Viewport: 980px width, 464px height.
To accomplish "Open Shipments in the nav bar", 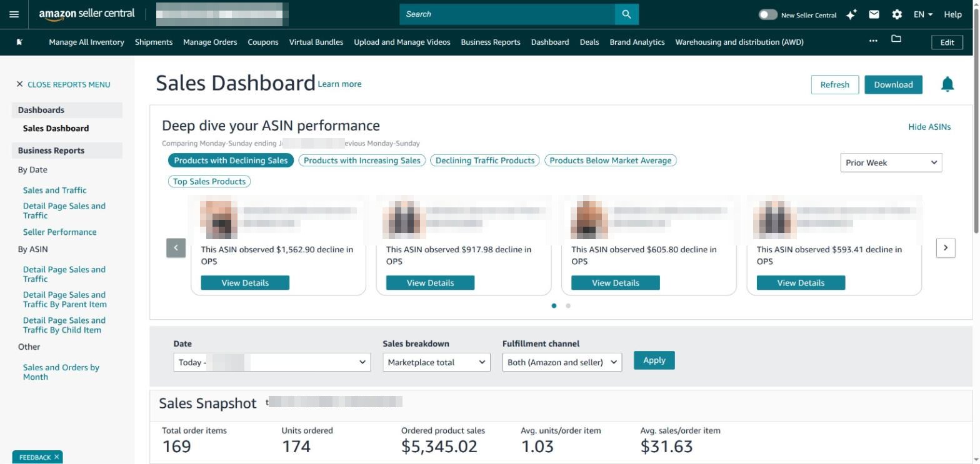I will pos(154,42).
